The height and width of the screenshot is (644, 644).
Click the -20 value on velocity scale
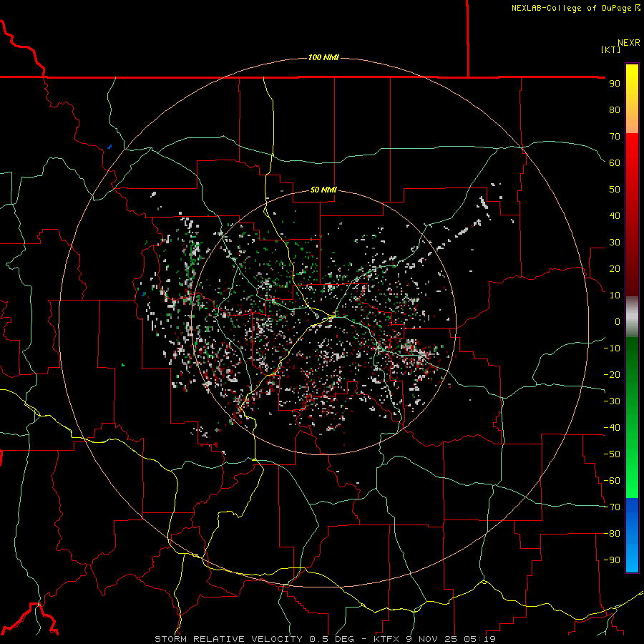[x=612, y=374]
